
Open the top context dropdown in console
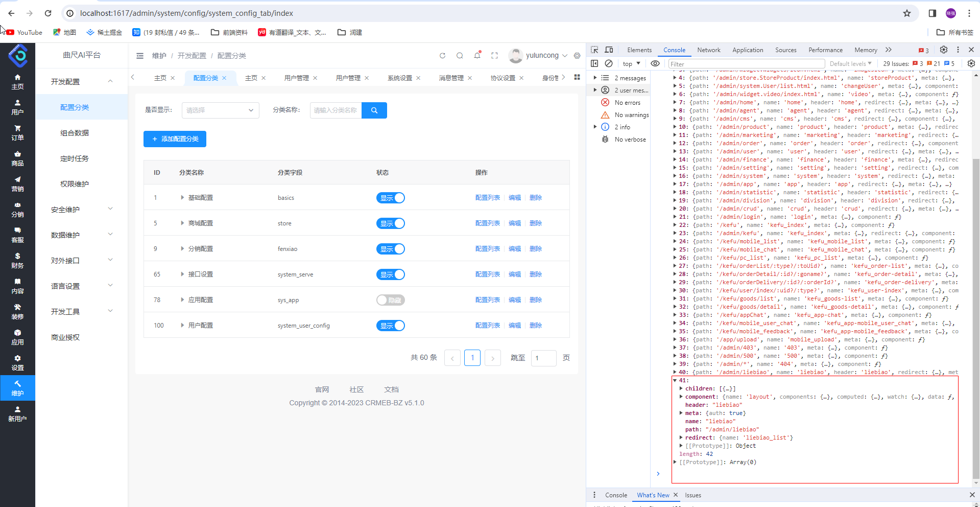pos(632,63)
